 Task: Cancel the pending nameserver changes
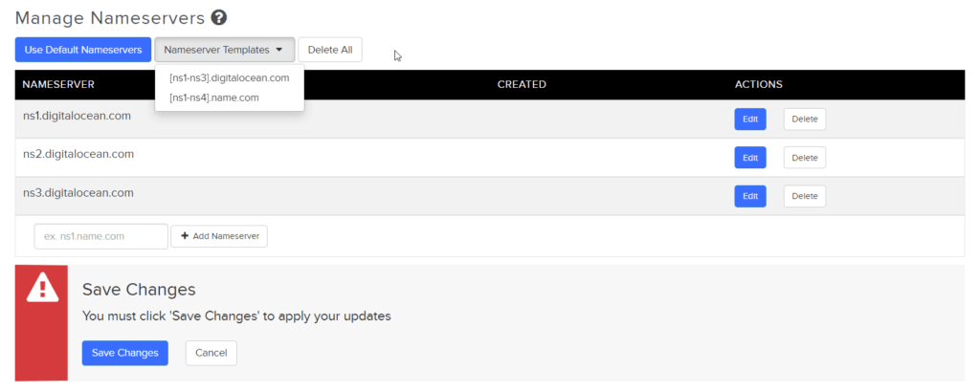[211, 353]
